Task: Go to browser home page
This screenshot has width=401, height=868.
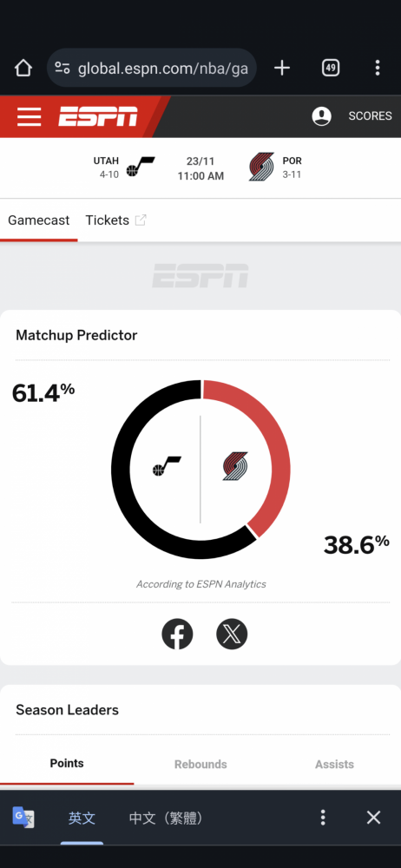Action: tap(23, 68)
